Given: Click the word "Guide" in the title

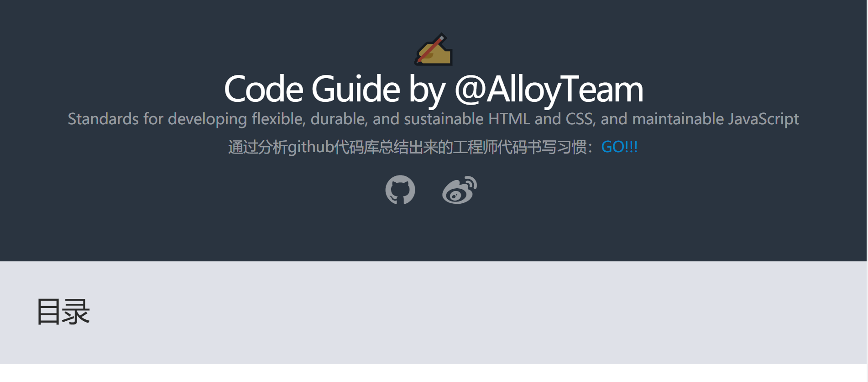Looking at the screenshot, I should click(356, 89).
